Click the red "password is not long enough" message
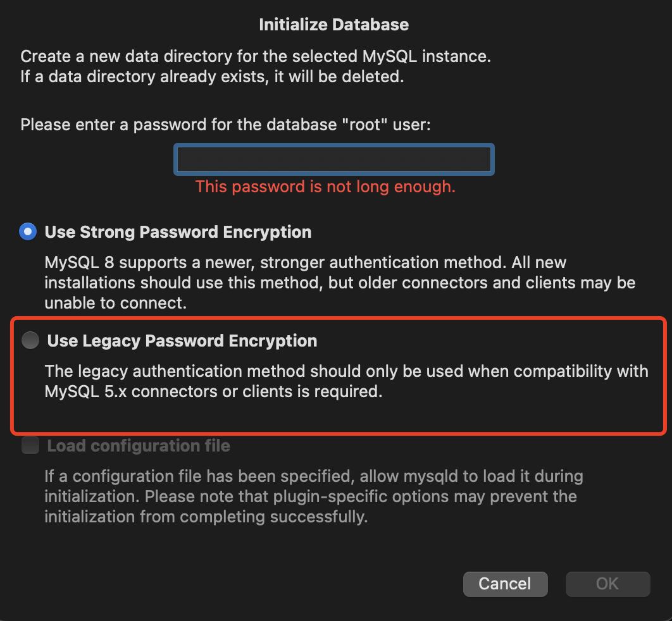Screen dimensions: 672x621 click(325, 187)
